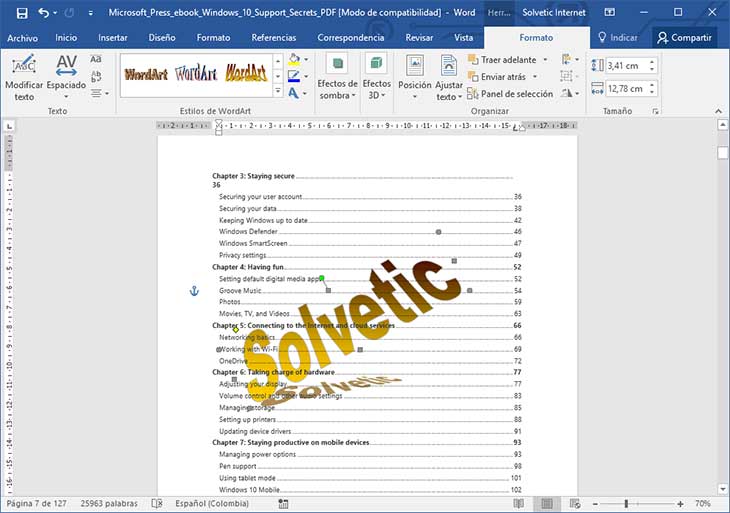Click the shape outline pen icon
This screenshot has height=513, width=730.
294,76
